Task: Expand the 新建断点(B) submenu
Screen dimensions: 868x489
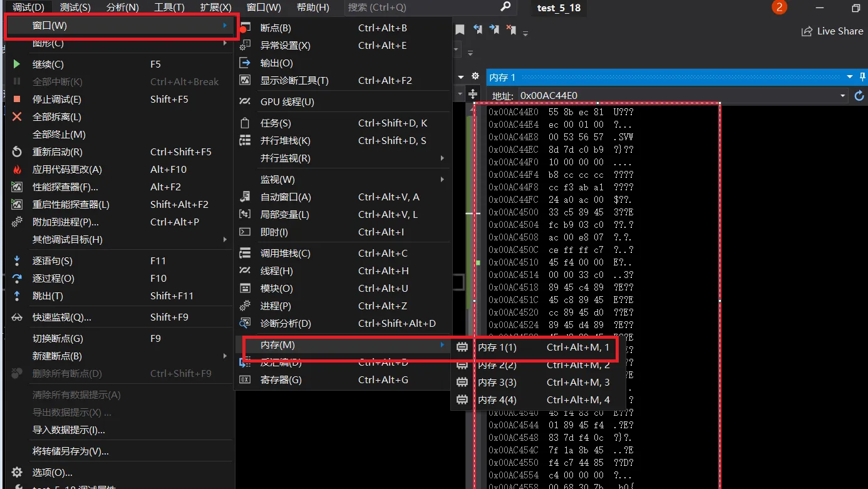Action: click(x=120, y=356)
